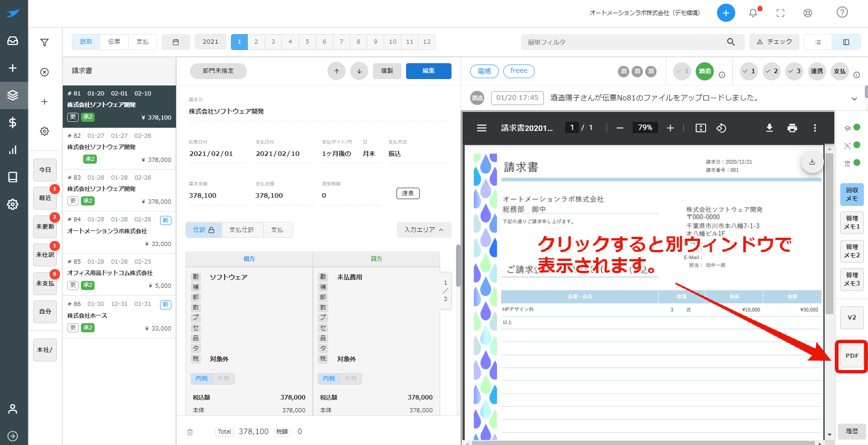
Task: Switch to the 支払仕訳 tab
Action: (242, 230)
